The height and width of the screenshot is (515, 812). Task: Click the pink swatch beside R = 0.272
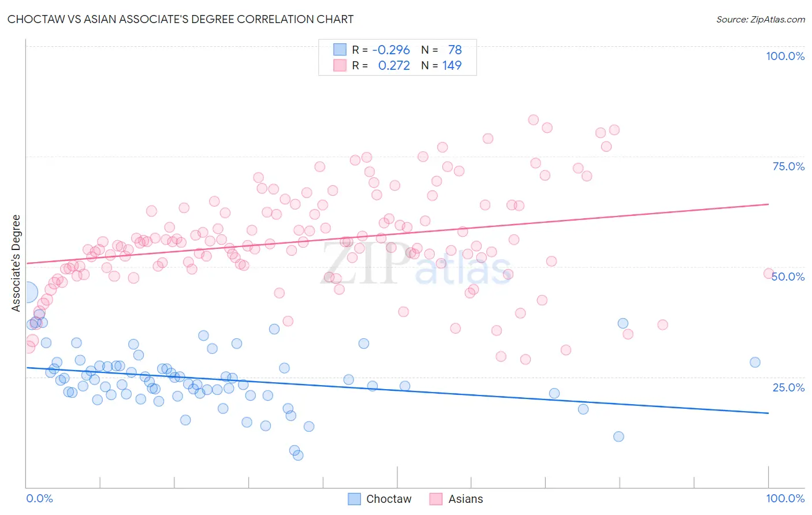tap(340, 65)
